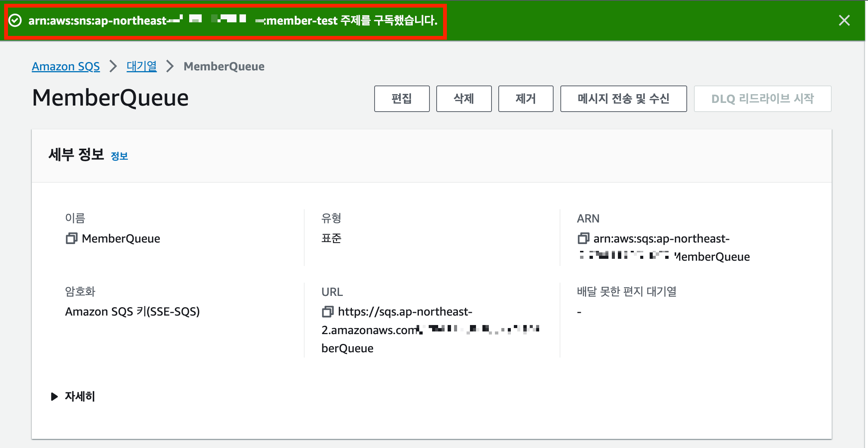Screen dimensions: 868x448
Task: Click the DLQ 리드라이브 시작 button
Action: point(762,99)
